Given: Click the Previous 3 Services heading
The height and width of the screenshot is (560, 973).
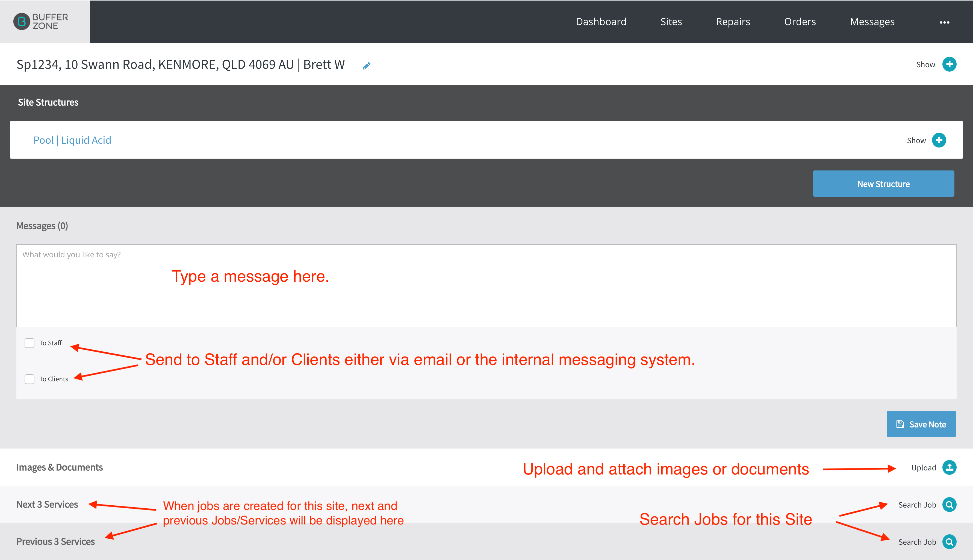Looking at the screenshot, I should (x=56, y=541).
